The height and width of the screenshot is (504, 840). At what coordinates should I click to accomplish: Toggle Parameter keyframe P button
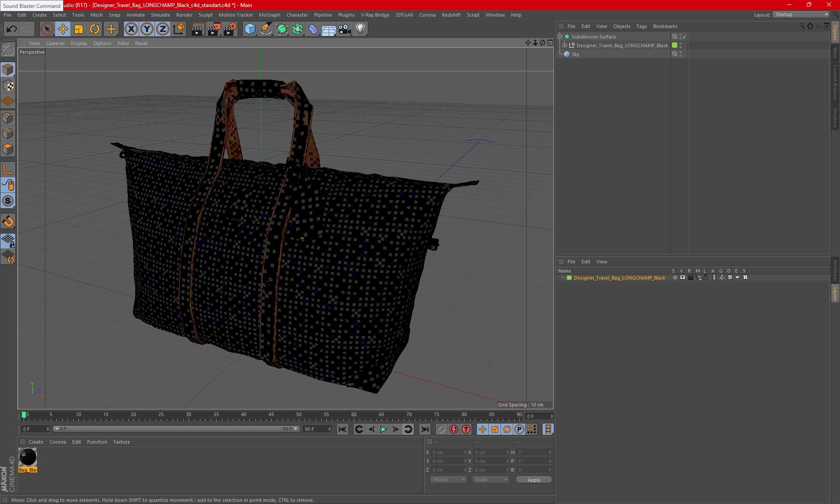(519, 430)
